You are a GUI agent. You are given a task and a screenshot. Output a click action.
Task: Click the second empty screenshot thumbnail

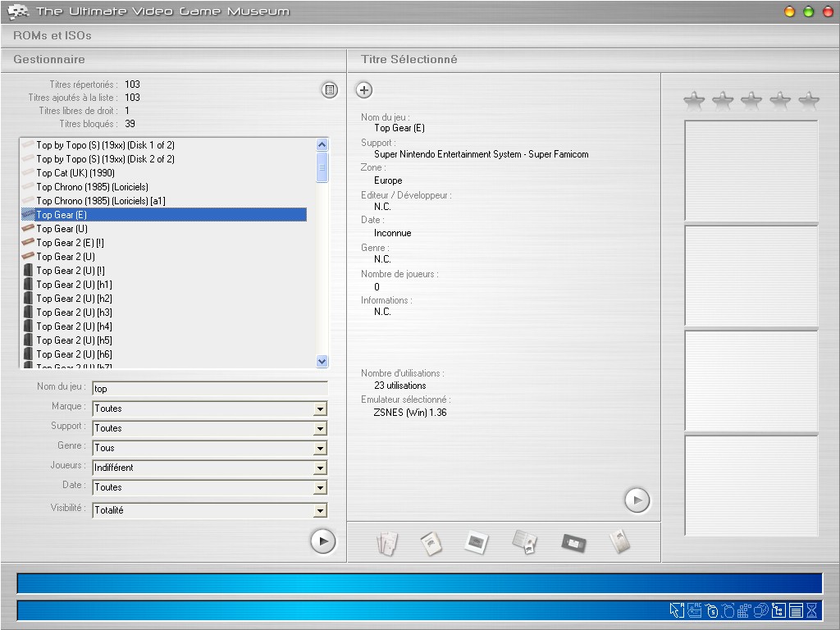751,276
